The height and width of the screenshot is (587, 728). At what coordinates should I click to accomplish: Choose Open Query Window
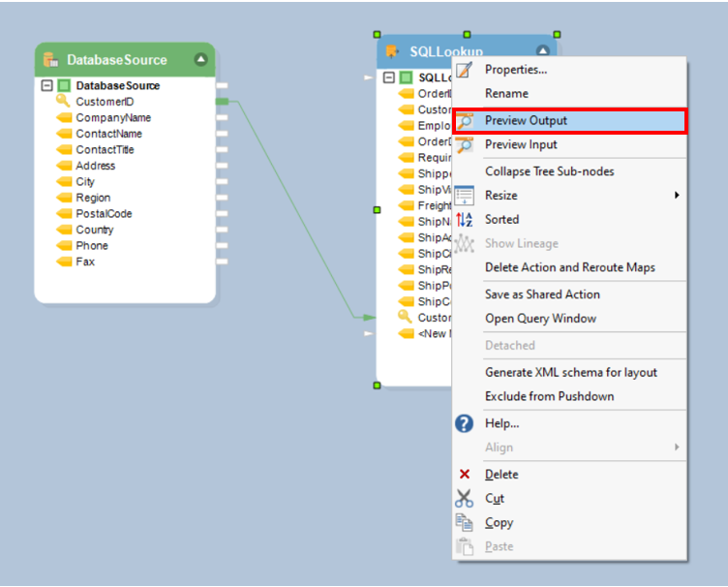540,319
